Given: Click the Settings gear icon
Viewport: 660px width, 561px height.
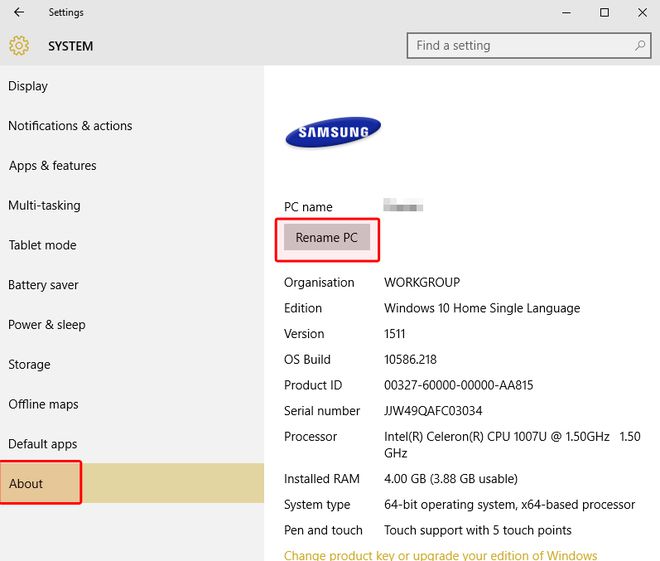Looking at the screenshot, I should pyautogui.click(x=19, y=45).
